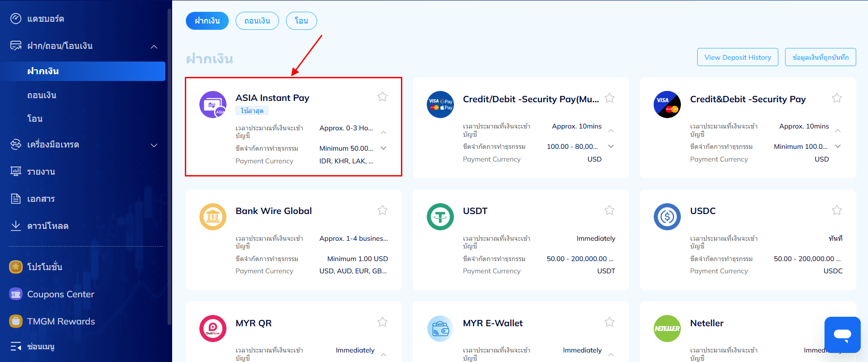Favorite Credit/Debit Security Pay(Mu... with its star
This screenshot has width=868, height=362.
[x=610, y=98]
